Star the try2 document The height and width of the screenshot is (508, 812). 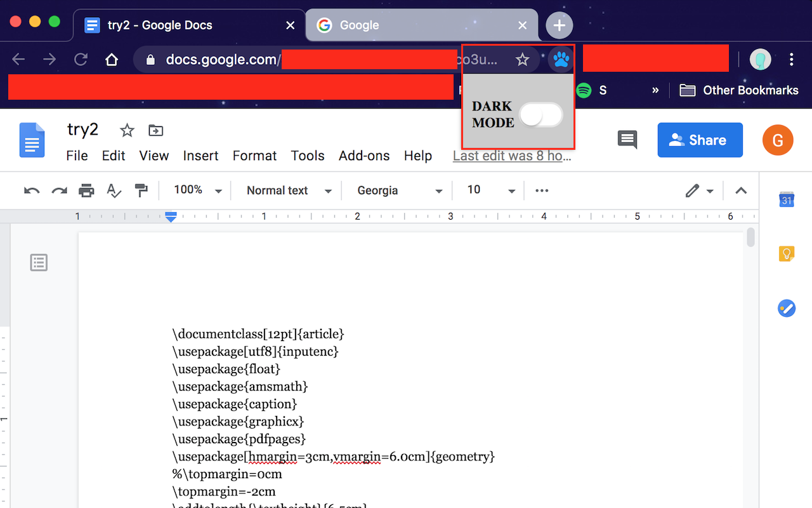click(126, 130)
